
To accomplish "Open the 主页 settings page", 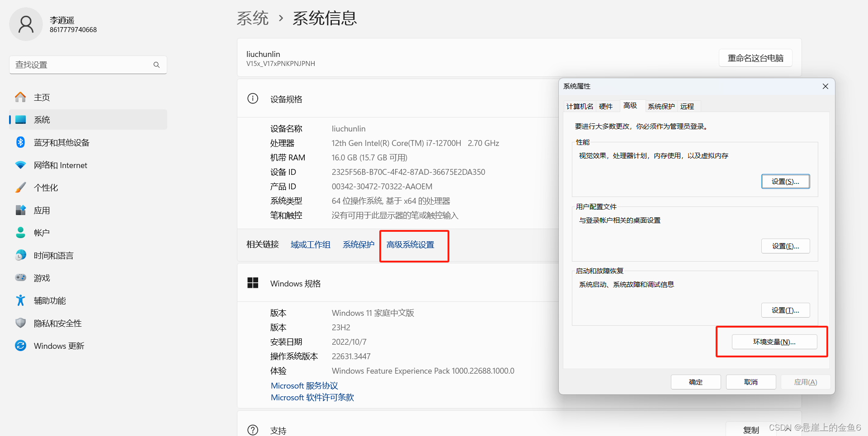I will 88,97.
